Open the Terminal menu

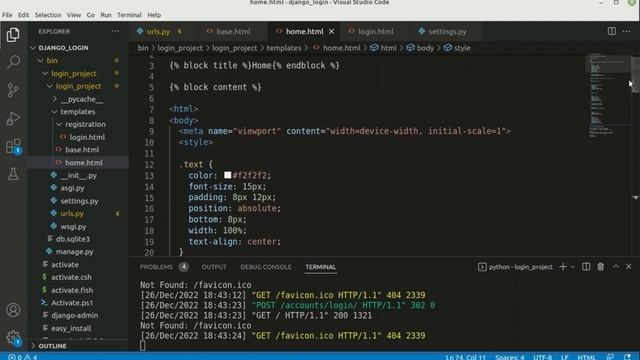point(129,15)
